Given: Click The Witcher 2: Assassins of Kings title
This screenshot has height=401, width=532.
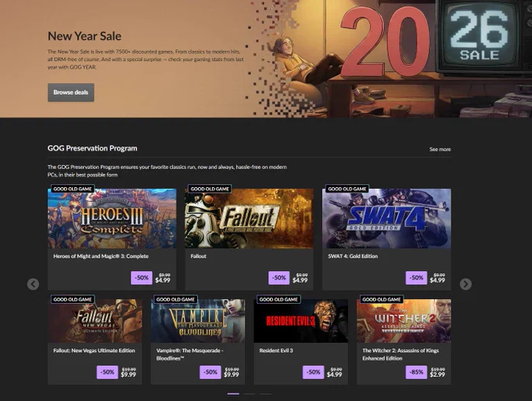Looking at the screenshot, I should tap(401, 355).
